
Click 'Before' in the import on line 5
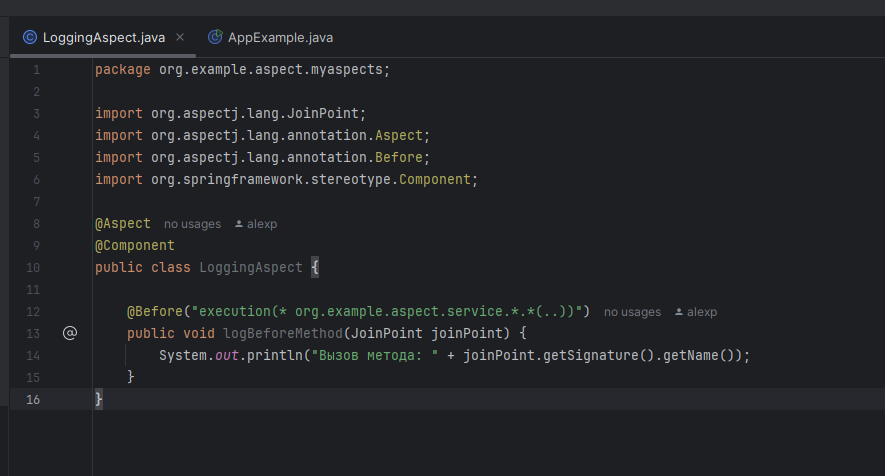click(x=399, y=158)
